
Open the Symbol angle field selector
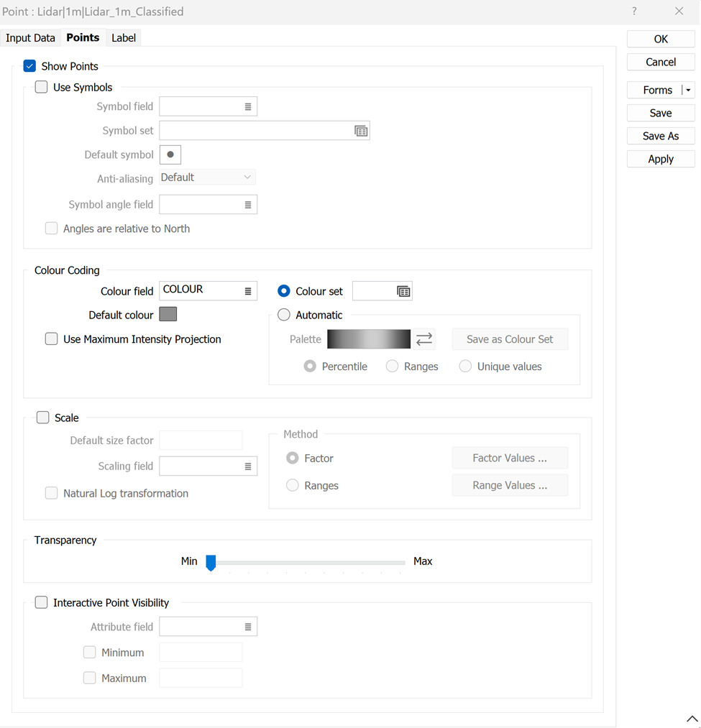tap(249, 204)
